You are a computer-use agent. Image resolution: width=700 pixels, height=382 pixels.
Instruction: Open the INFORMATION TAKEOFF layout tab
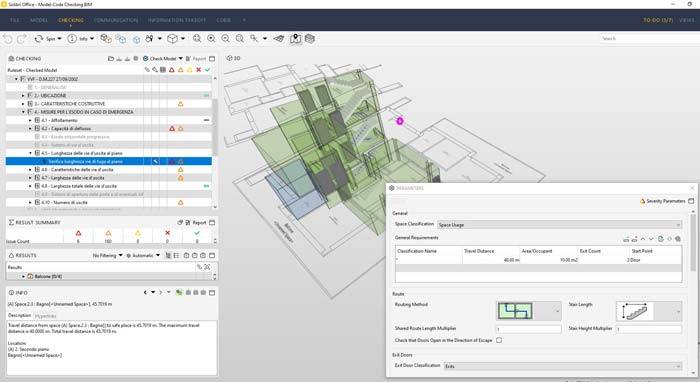pos(177,20)
